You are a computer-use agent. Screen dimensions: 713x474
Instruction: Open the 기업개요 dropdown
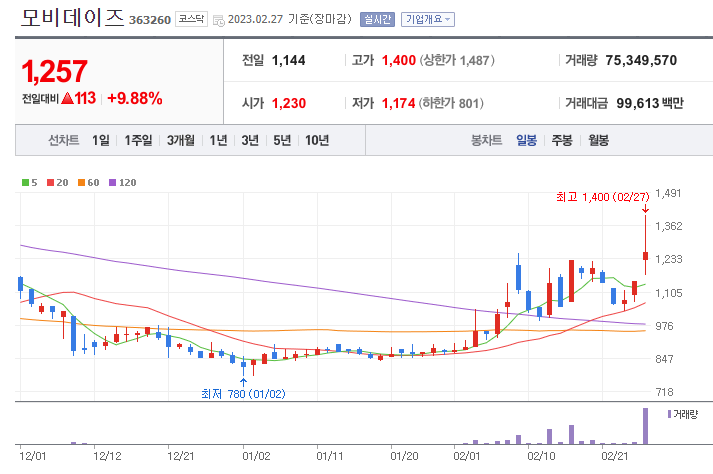[x=427, y=20]
